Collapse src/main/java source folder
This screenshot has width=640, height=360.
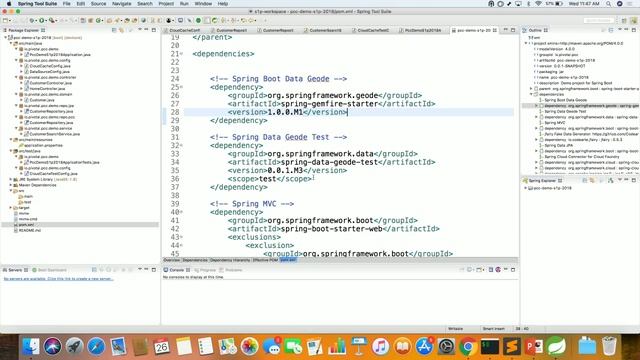pyautogui.click(x=11, y=43)
